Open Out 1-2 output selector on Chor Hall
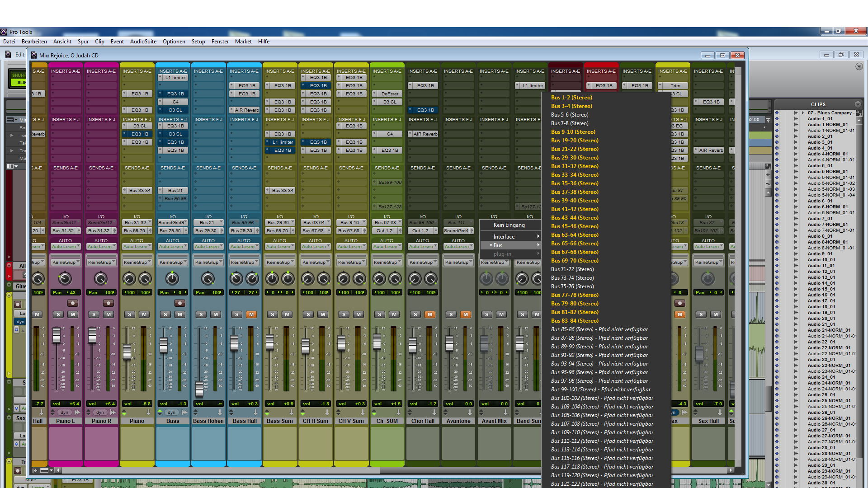868x488 pixels. (423, 231)
